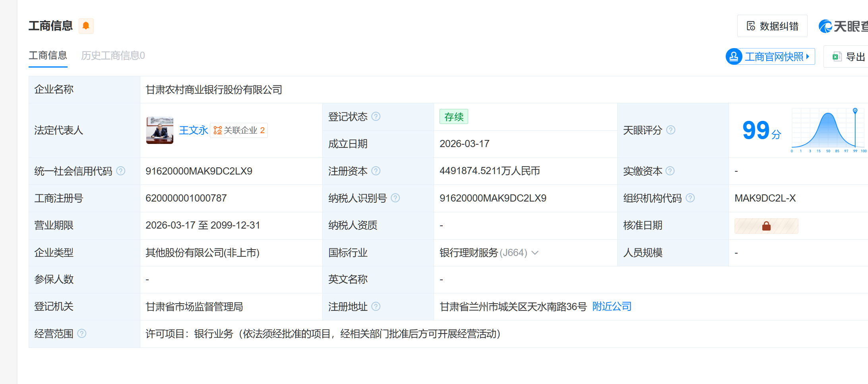Click organization code MAK9DC2L-X
The width and height of the screenshot is (868, 384).
pos(765,198)
